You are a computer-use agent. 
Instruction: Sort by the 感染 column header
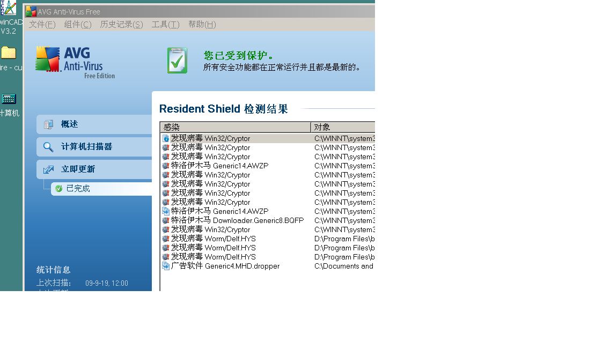click(x=236, y=127)
